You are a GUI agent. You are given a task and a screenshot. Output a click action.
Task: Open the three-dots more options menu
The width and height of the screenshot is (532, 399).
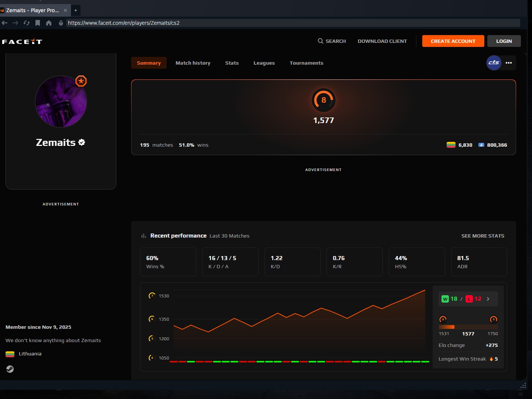509,63
